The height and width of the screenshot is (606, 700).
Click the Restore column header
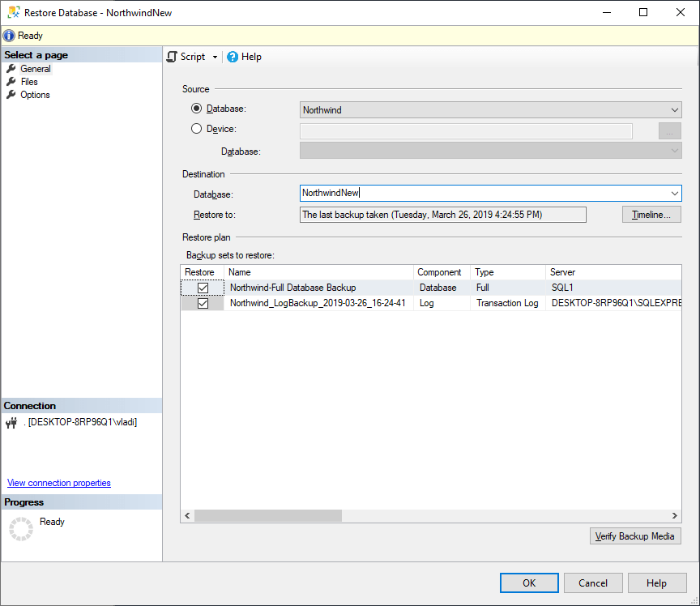pyautogui.click(x=203, y=272)
